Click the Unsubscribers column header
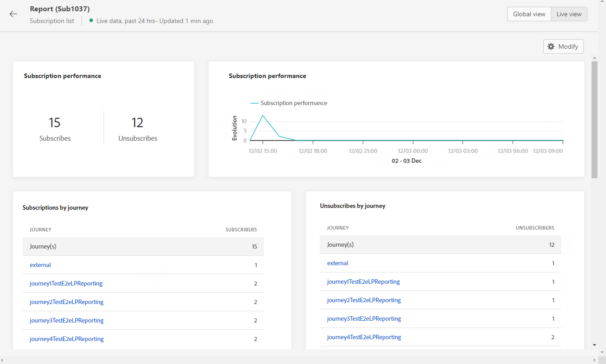Viewport: 606px width, 364px height. [x=535, y=228]
